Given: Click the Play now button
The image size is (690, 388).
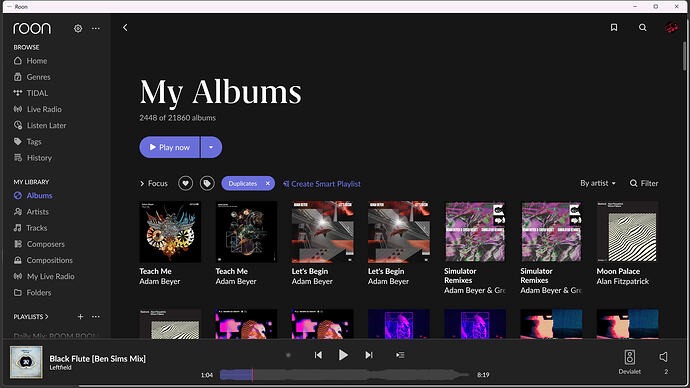Looking at the screenshot, I should [x=169, y=147].
